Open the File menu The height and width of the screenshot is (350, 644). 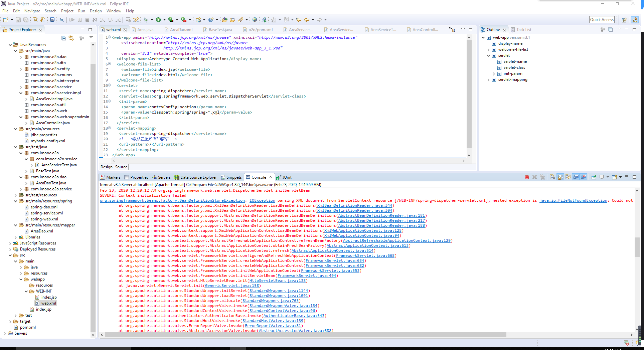click(x=5, y=11)
